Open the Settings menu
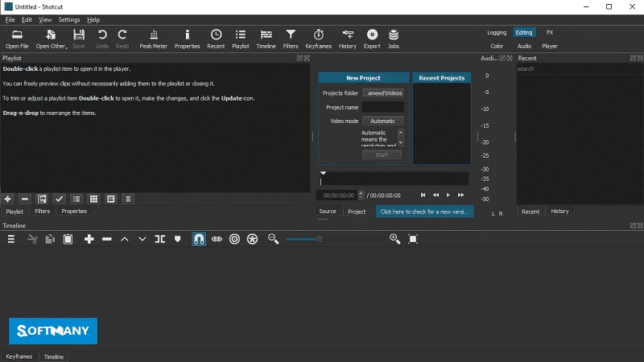 (x=69, y=19)
